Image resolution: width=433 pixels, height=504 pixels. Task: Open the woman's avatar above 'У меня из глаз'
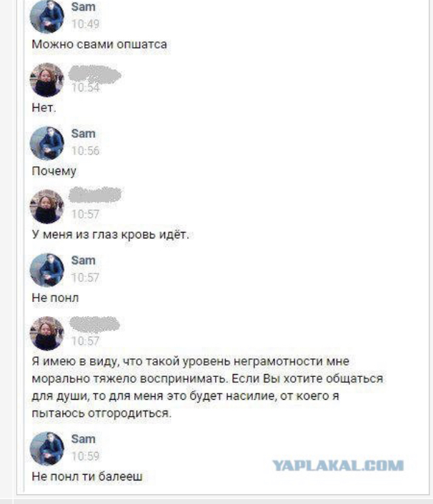tap(47, 206)
